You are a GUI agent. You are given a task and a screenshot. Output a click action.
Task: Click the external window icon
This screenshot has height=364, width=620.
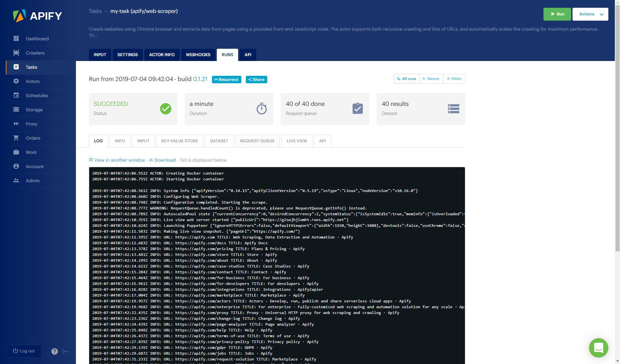[x=91, y=160]
